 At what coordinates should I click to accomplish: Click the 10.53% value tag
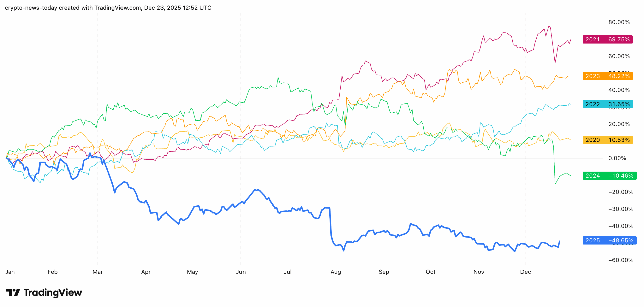[x=618, y=140]
